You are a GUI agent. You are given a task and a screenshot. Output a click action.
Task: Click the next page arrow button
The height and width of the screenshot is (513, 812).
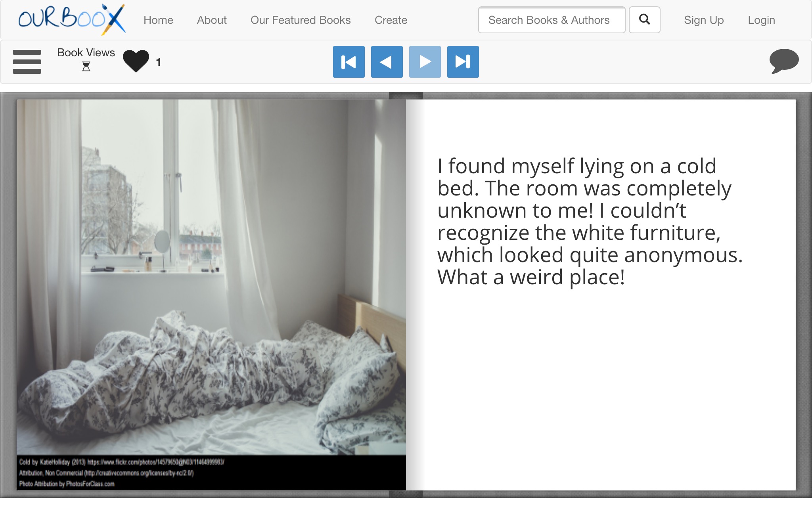tap(425, 62)
